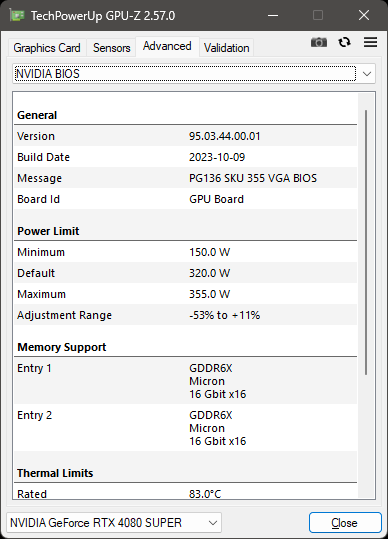Screen dimensions: 388x539
Task: Close the window with the X button
Action: pos(364,15)
